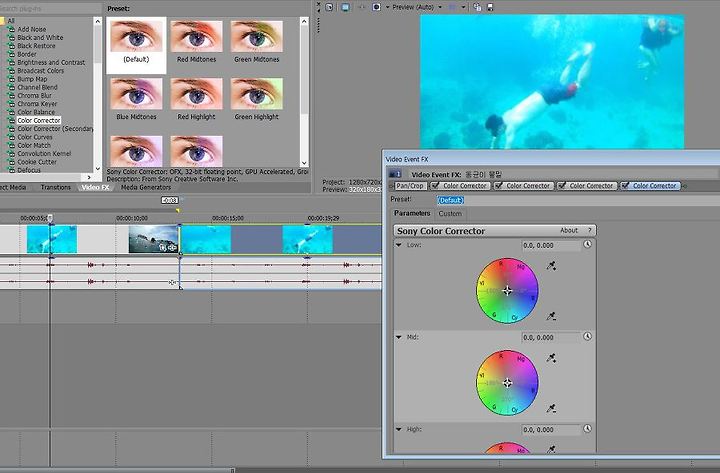This screenshot has width=720, height=473.
Task: Pick Low complementary color eyedropper plus
Action: (x=551, y=265)
